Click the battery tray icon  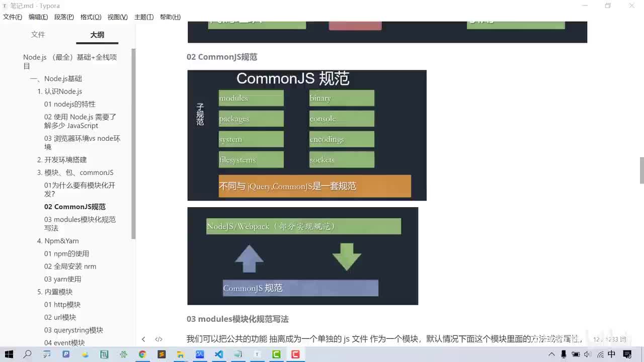point(576,354)
